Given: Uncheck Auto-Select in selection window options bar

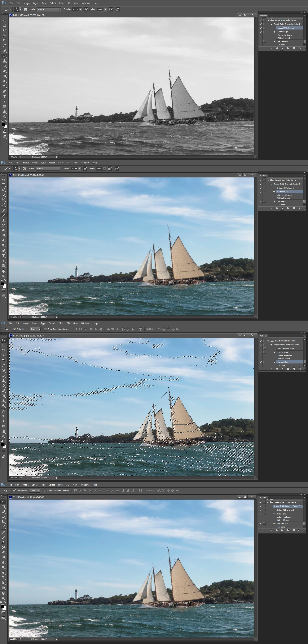Looking at the screenshot, I should (15, 329).
